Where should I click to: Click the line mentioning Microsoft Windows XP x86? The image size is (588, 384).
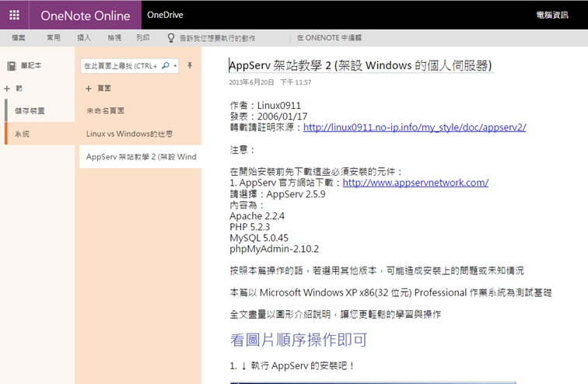click(390, 292)
